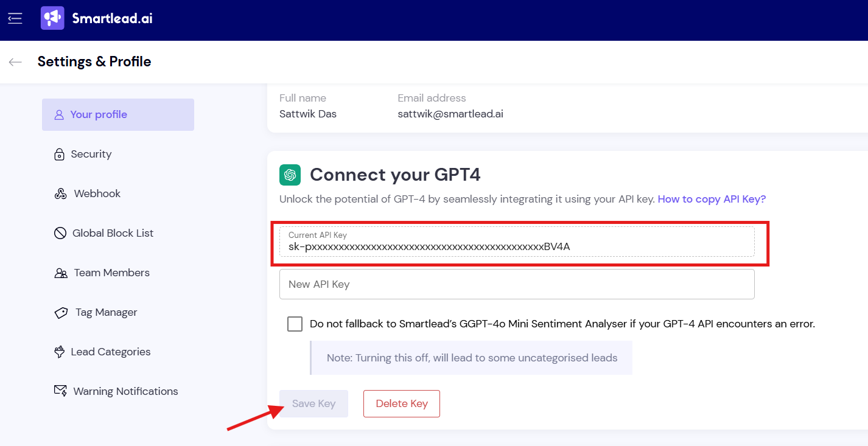The width and height of the screenshot is (868, 446).
Task: Enable the do-not-fallback sentiment analyser checkbox
Action: point(295,324)
